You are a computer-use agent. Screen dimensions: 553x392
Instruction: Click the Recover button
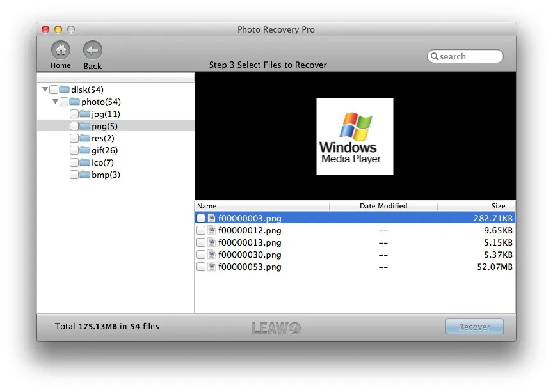pyautogui.click(x=474, y=327)
